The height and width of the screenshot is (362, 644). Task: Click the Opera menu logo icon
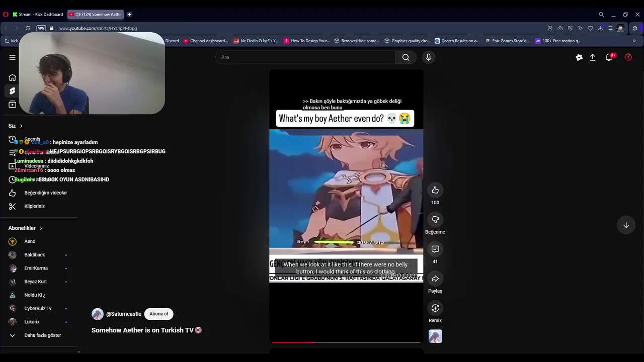(x=6, y=14)
